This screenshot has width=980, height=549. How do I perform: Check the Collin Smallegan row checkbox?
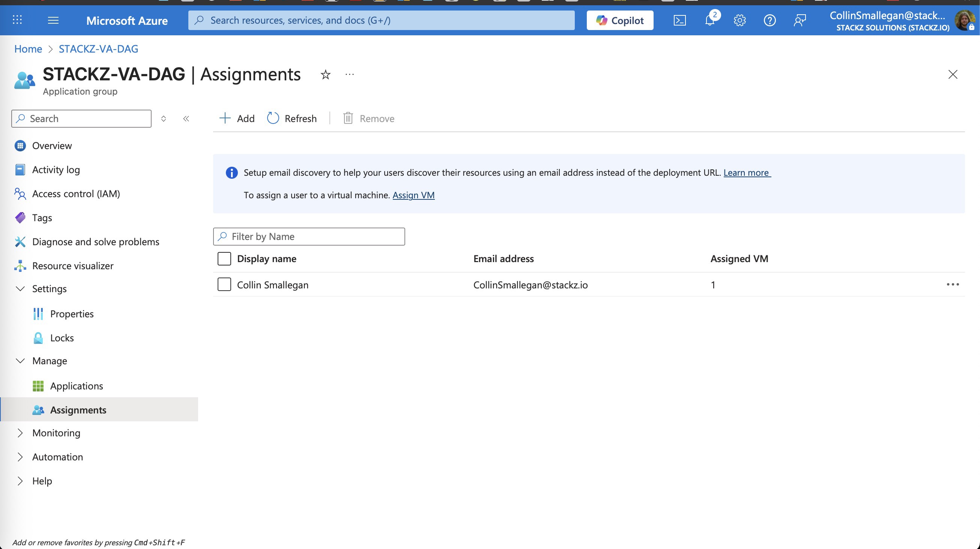pos(224,284)
